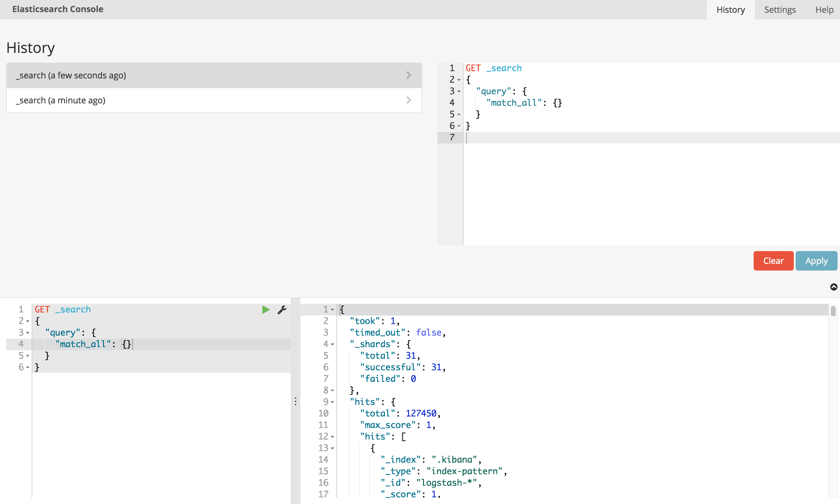840x504 pixels.
Task: Click chevron on 'a minute ago' entry
Action: pos(409,100)
